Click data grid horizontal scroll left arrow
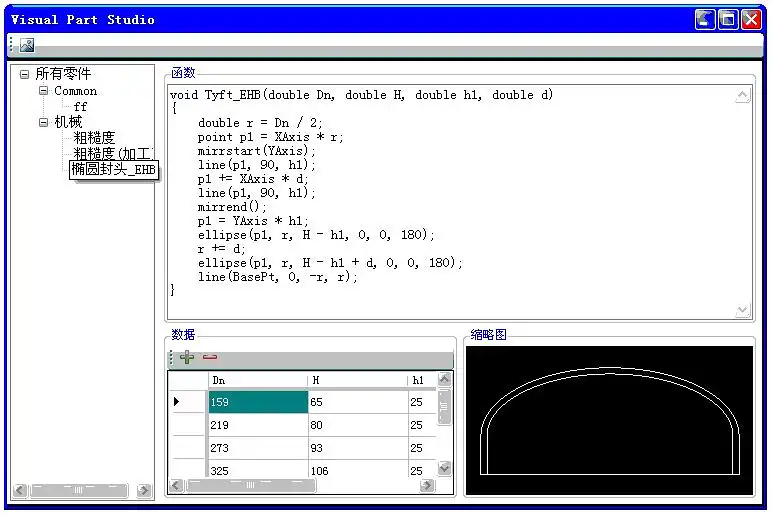The image size is (773, 516). pyautogui.click(x=176, y=486)
